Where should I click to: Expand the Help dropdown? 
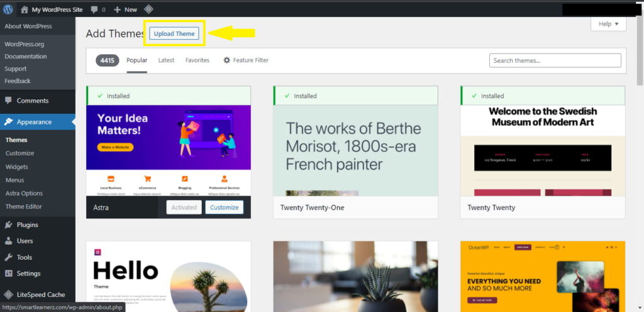[x=608, y=24]
